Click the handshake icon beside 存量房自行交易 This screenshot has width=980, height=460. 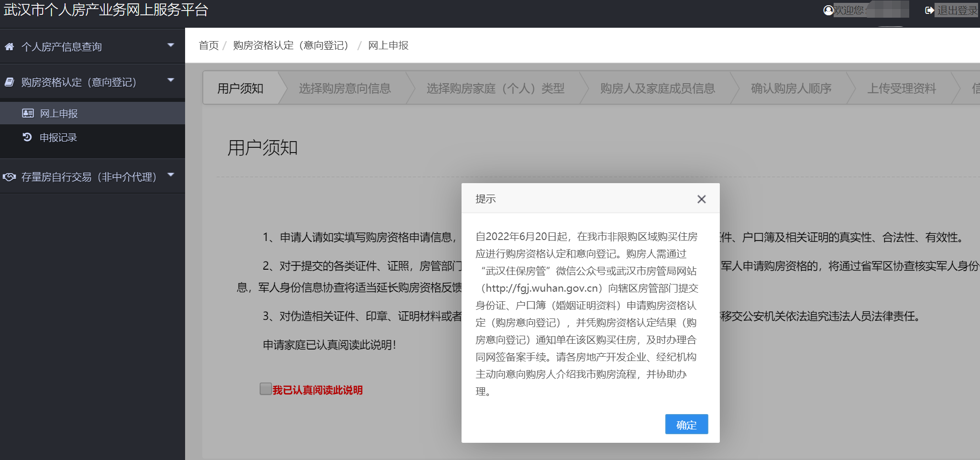pyautogui.click(x=9, y=177)
